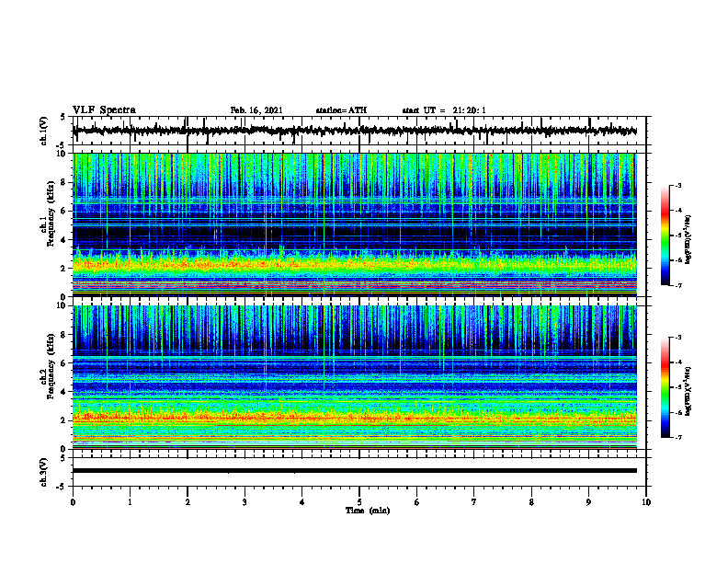728x563 pixels.
Task: Click time axis tick label '10'
Action: pyautogui.click(x=646, y=502)
